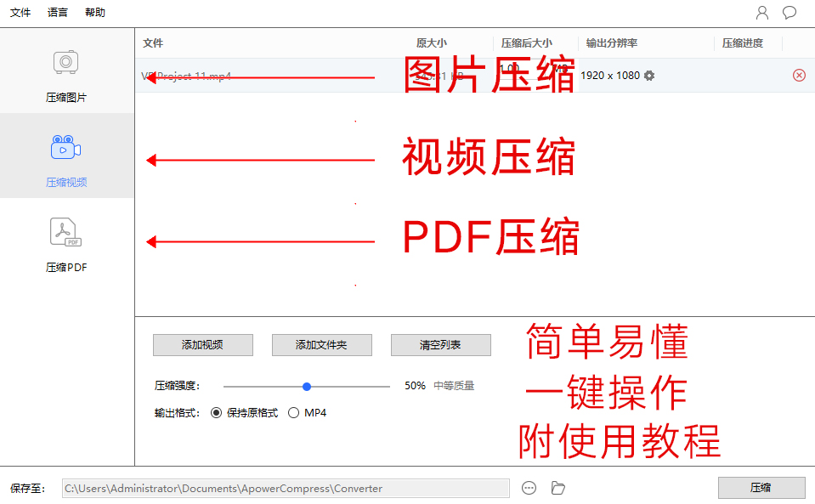Click the 中等质量 quality label

pos(454,386)
